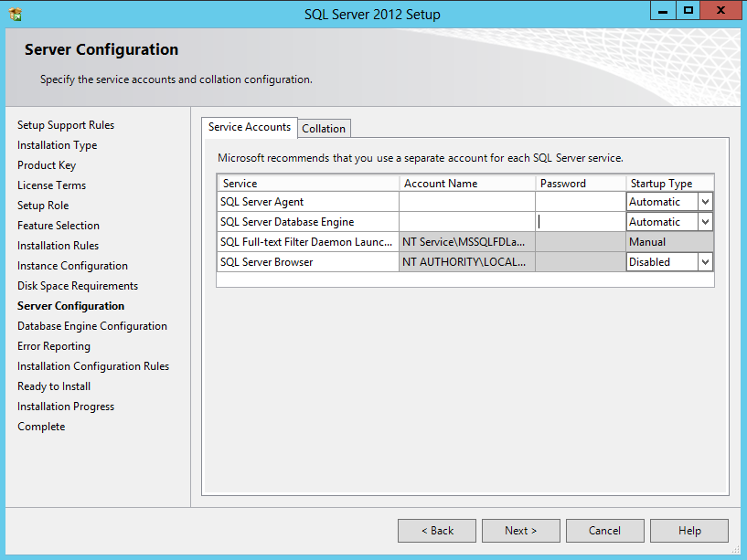This screenshot has height=560, width=747.
Task: Close the SQL Server 2012 Setup window
Action: pyautogui.click(x=720, y=10)
